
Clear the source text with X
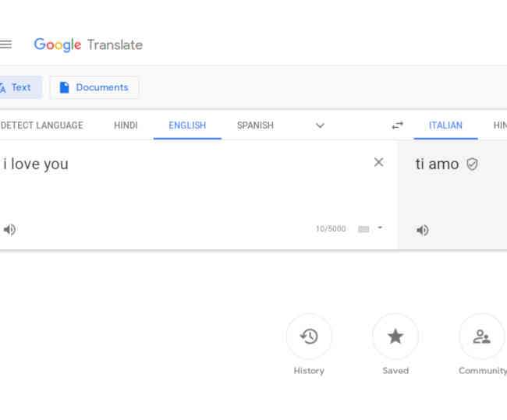(378, 162)
